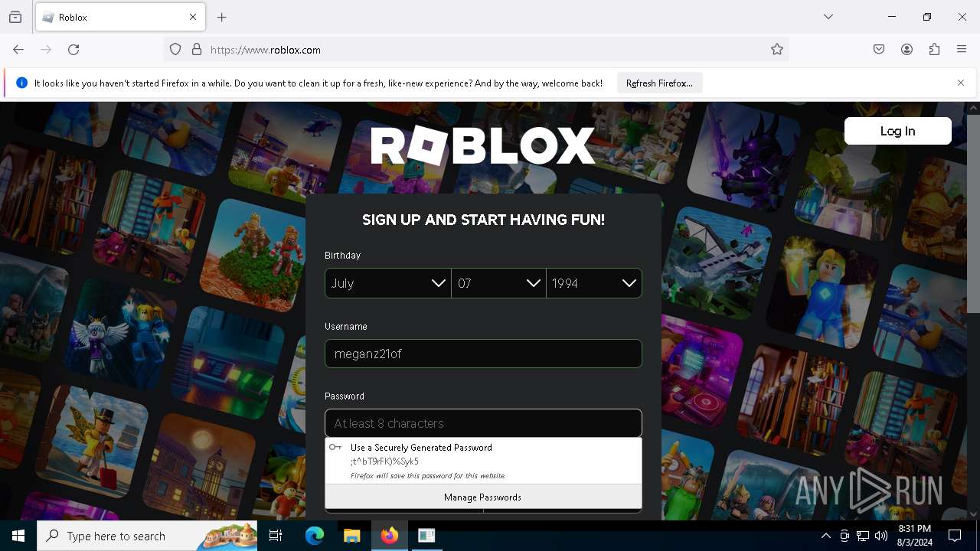This screenshot has height=551, width=980.
Task: Click the Log In button
Action: [x=897, y=131]
